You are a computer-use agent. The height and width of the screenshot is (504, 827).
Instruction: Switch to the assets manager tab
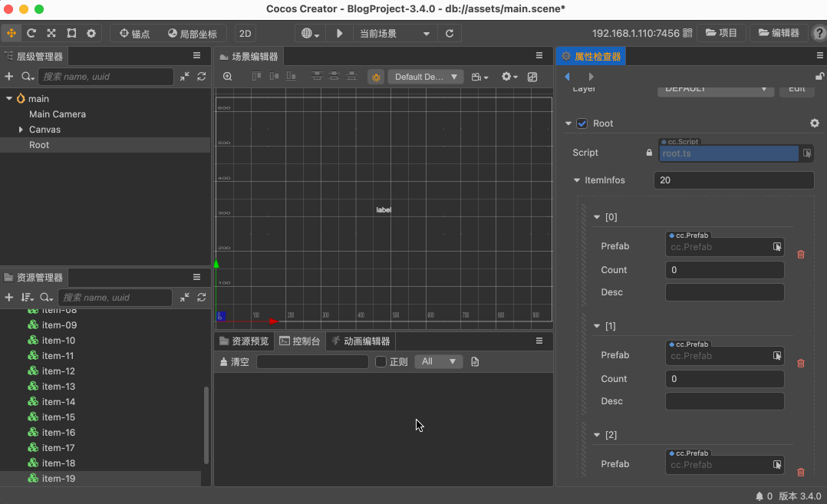pyautogui.click(x=35, y=277)
